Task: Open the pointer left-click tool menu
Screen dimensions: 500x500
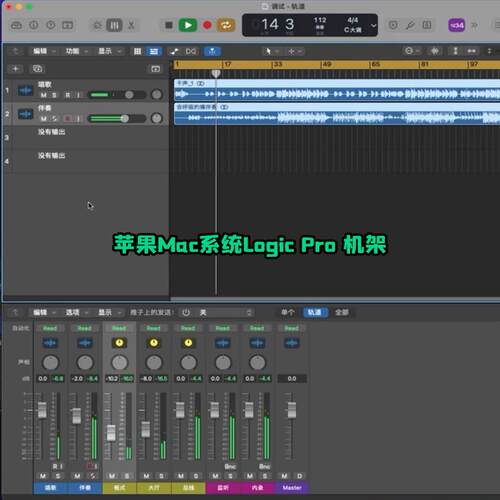Action: tap(271, 51)
